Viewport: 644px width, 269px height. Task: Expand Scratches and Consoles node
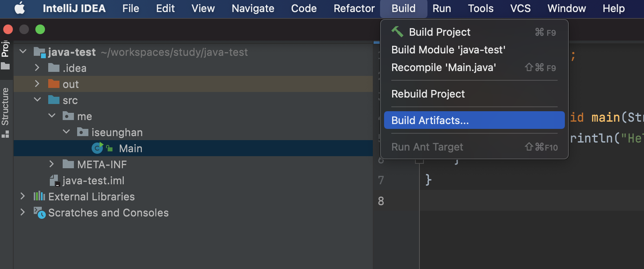(x=22, y=212)
